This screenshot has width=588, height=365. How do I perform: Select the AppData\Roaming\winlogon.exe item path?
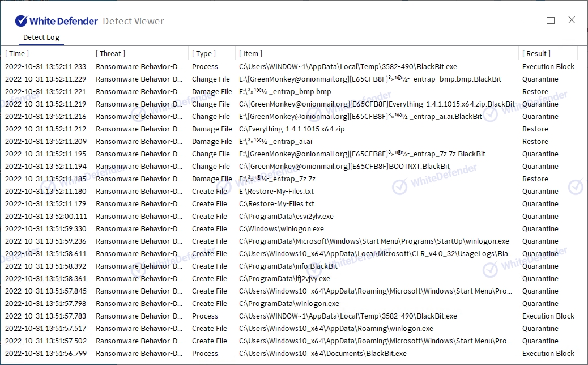[336, 328]
